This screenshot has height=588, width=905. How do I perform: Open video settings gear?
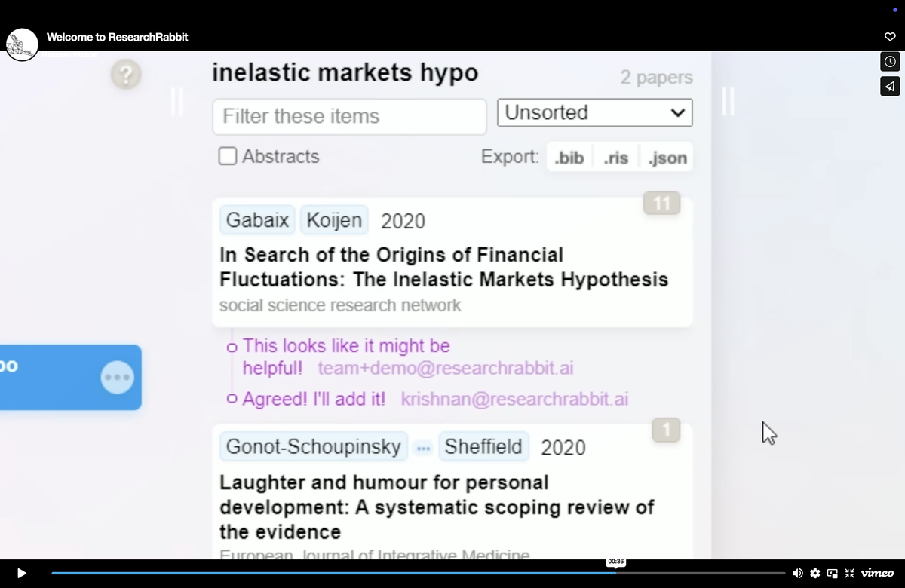[814, 574]
